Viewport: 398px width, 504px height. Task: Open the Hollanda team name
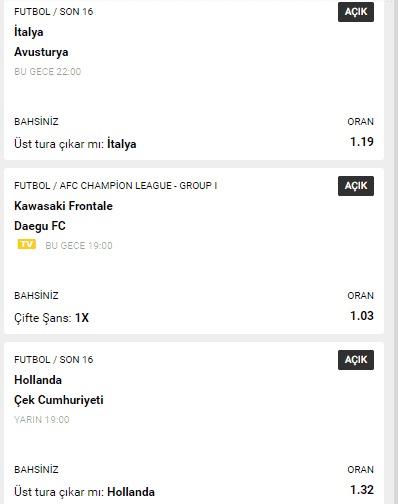pos(38,380)
